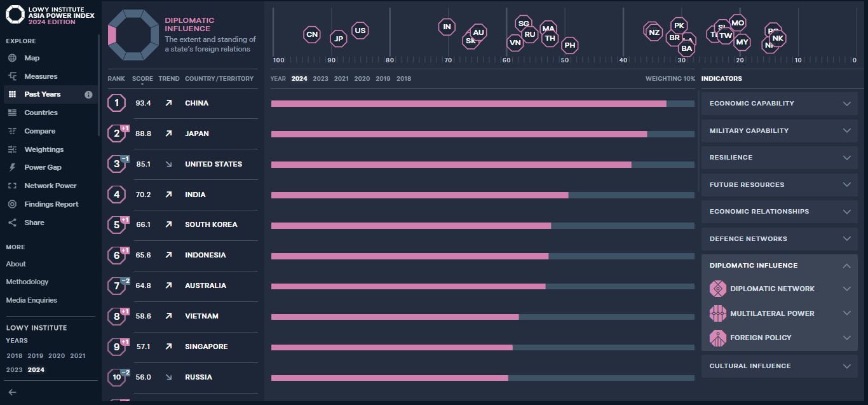Collapse the sidebar with the back arrow
The image size is (868, 405).
pos(12,392)
